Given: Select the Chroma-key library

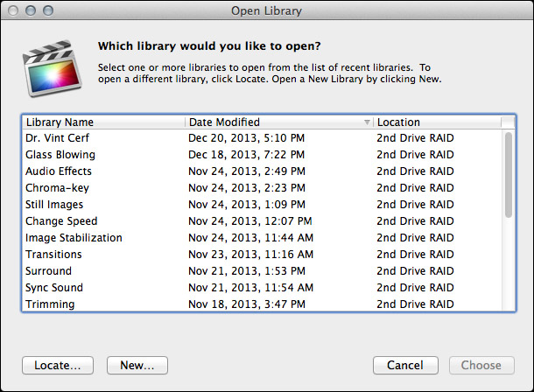Looking at the screenshot, I should click(x=262, y=188).
